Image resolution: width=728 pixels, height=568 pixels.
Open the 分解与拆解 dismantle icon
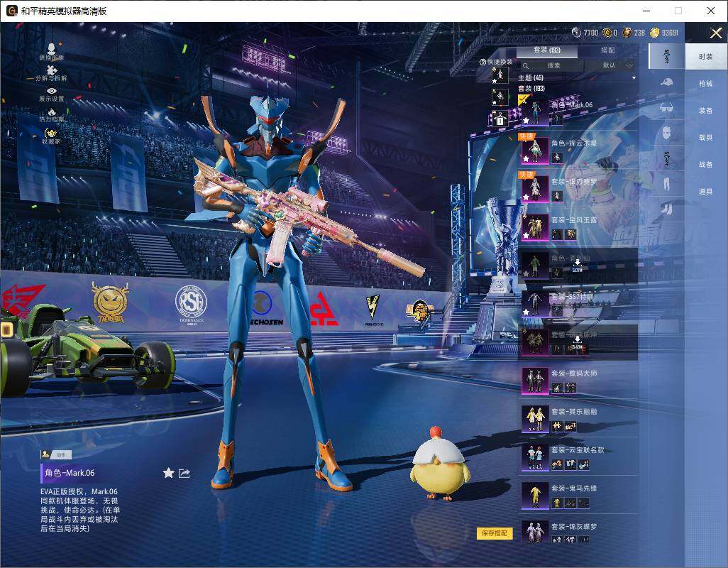click(52, 69)
